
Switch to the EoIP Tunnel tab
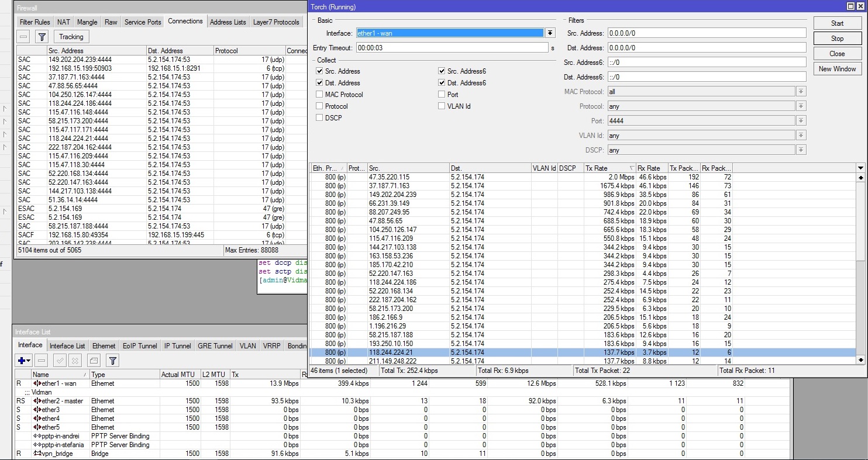[x=140, y=346]
